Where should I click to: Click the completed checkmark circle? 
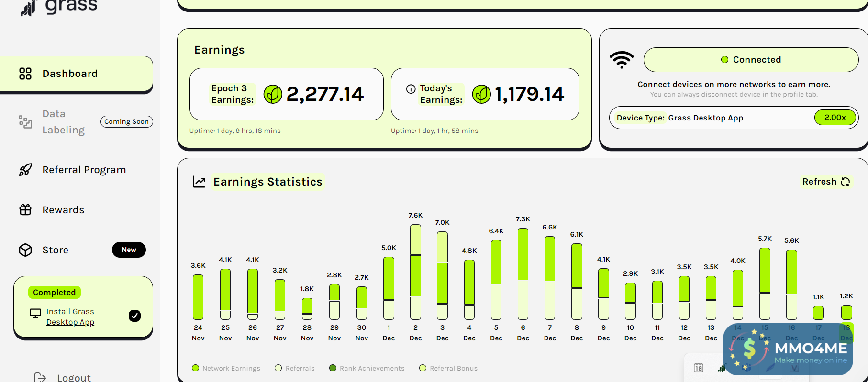(135, 316)
